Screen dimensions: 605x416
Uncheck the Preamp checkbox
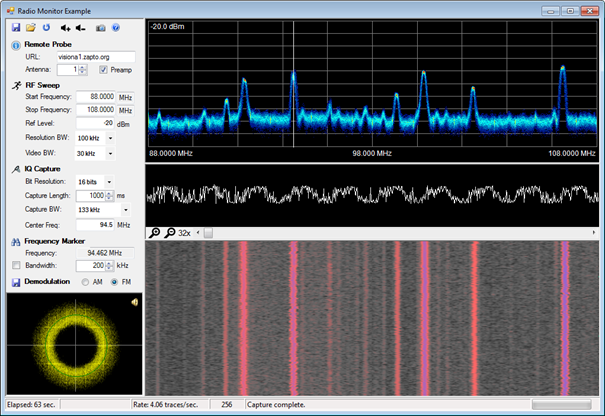coord(104,70)
